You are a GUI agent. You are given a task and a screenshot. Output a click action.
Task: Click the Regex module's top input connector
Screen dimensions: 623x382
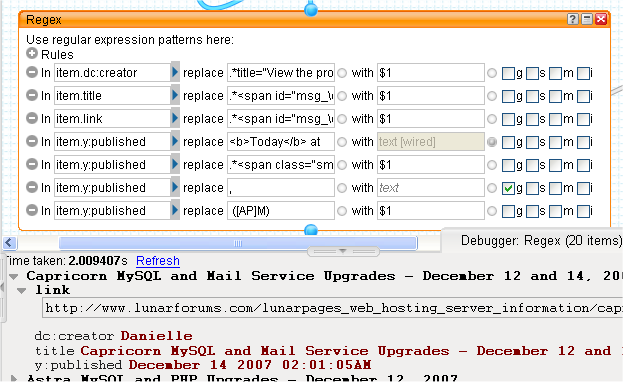(x=311, y=9)
